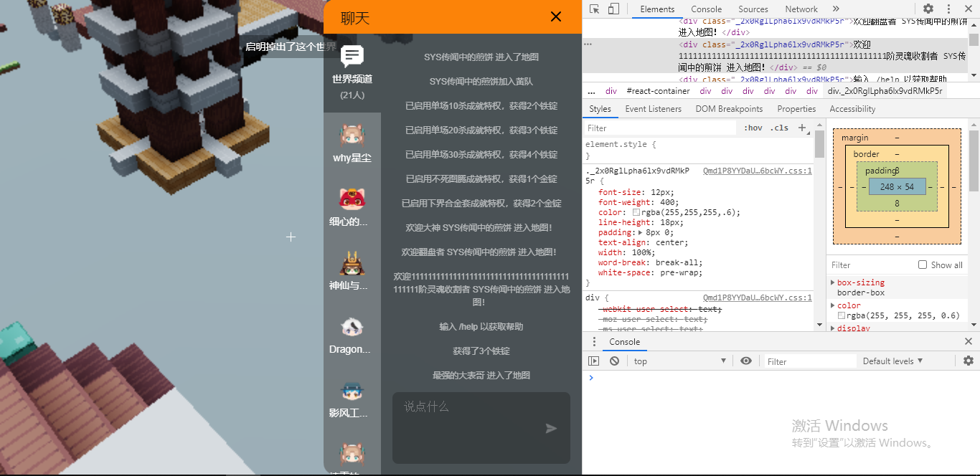This screenshot has width=980, height=476.
Task: Expand box-sizing computed property
Action: point(833,282)
